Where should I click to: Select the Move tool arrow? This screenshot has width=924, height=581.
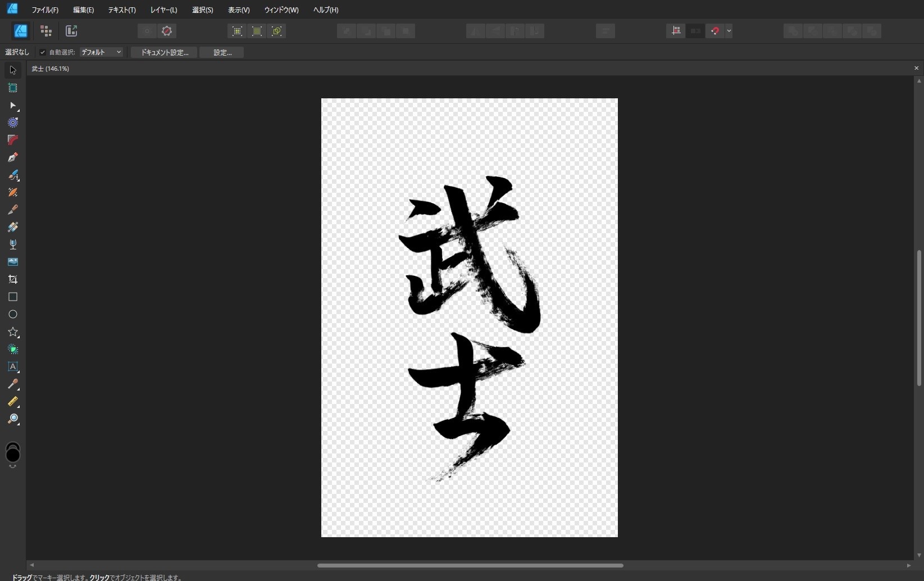coord(12,70)
